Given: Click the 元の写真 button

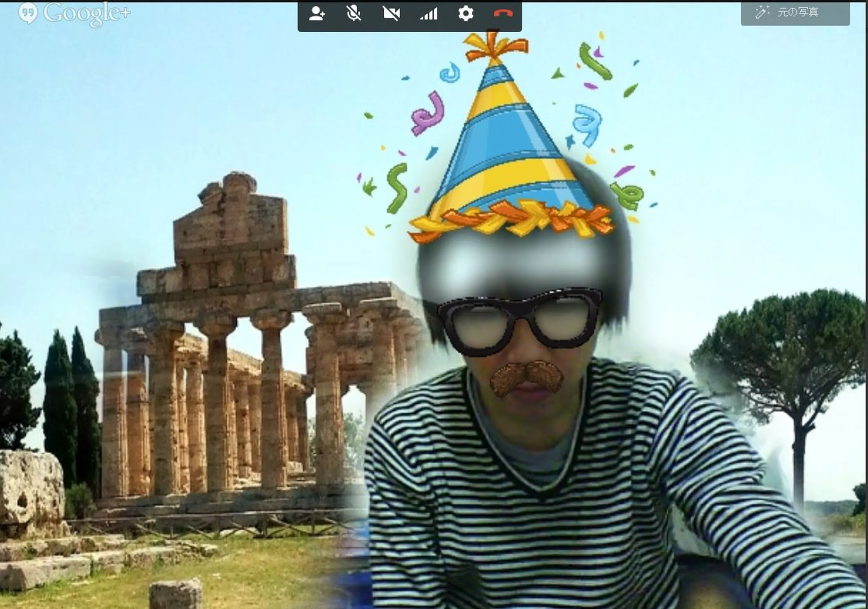Looking at the screenshot, I should point(798,13).
